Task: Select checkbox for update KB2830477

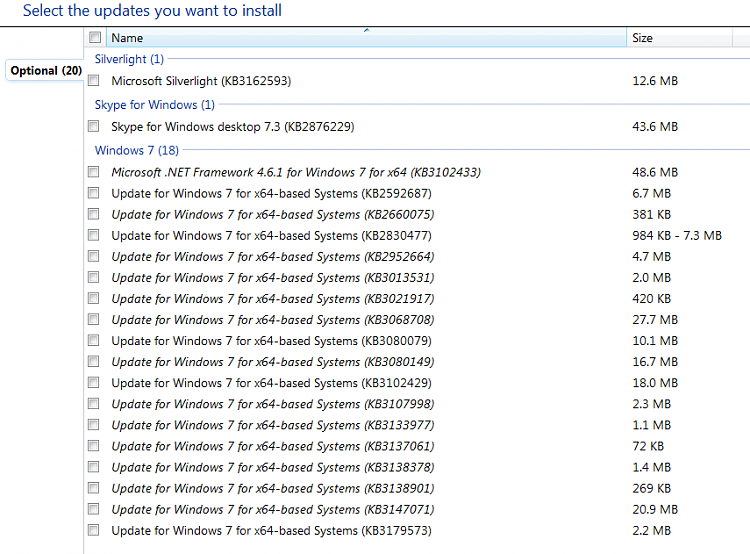Action: (x=94, y=235)
